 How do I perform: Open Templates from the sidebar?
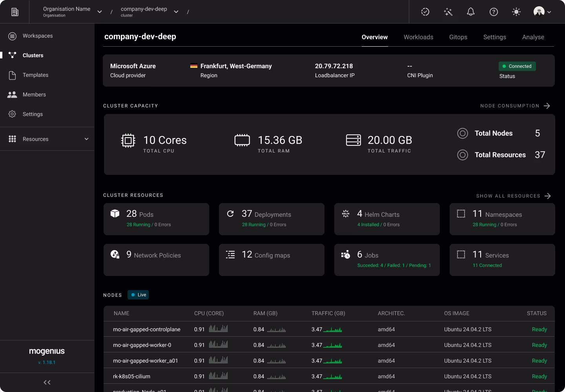[35, 75]
